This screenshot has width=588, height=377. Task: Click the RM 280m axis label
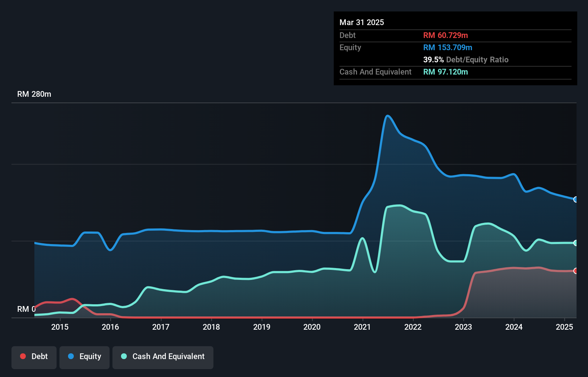[34, 94]
